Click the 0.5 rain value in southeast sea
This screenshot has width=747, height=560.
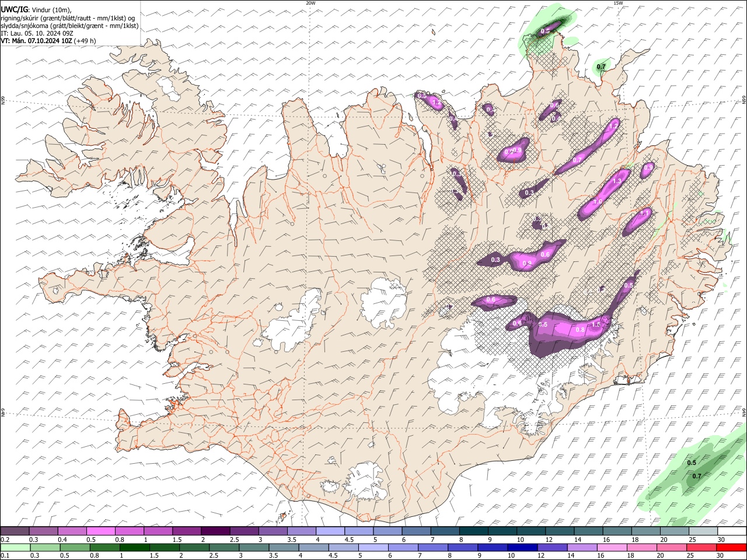692,463
